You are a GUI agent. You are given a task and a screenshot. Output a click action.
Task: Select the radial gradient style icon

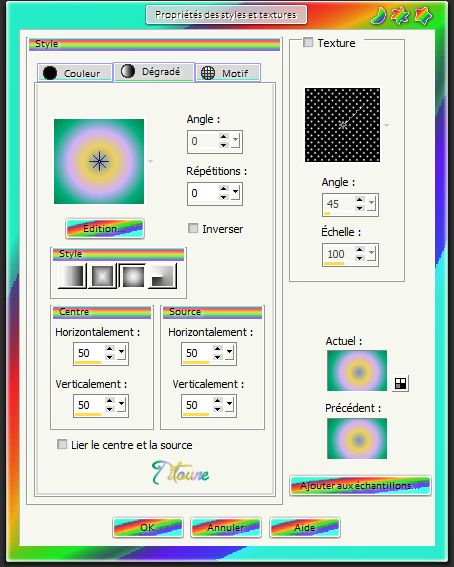[x=163, y=276]
